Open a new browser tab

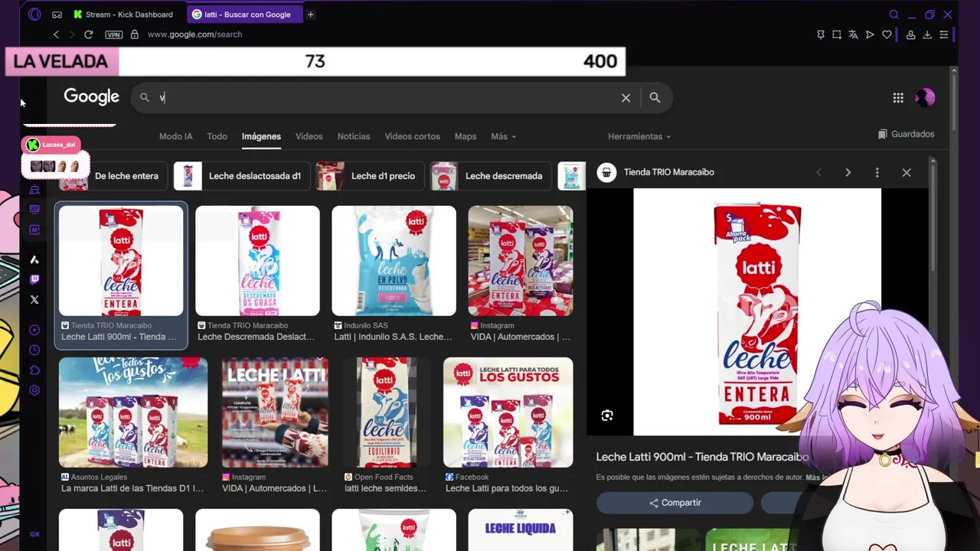[310, 15]
